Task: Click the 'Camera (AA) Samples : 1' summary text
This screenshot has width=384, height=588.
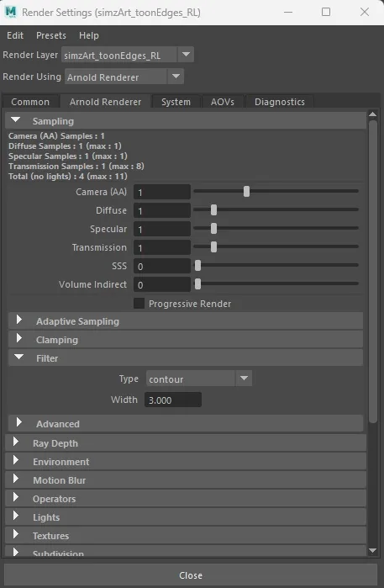Action: coord(56,135)
